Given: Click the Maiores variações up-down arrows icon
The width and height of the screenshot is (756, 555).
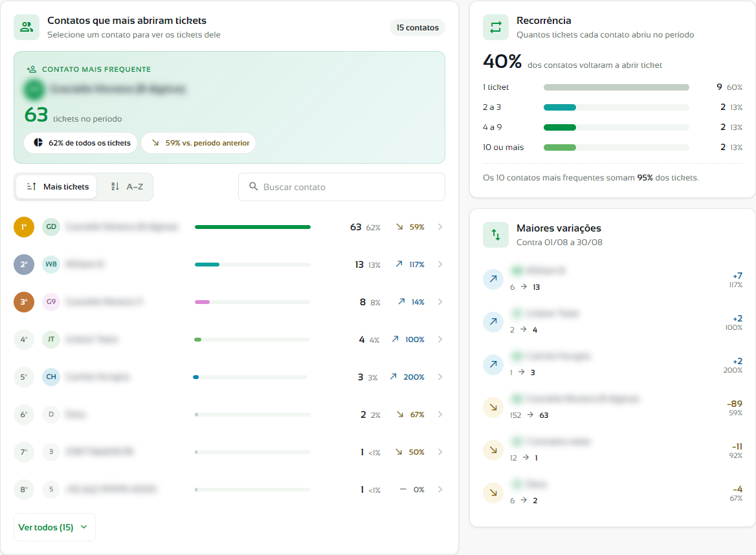Looking at the screenshot, I should click(496, 235).
